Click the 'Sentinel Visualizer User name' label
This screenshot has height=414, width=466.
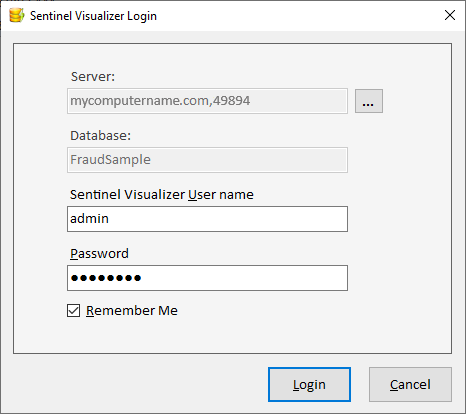[162, 195]
